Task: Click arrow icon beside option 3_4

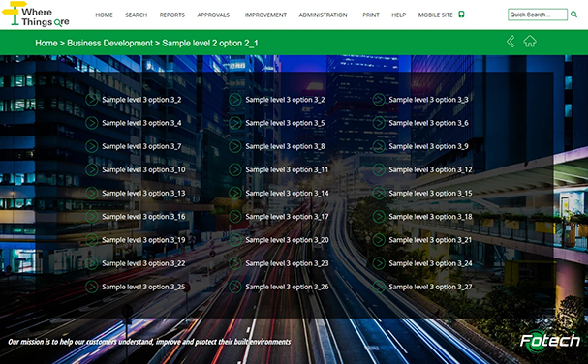Action: tap(91, 123)
